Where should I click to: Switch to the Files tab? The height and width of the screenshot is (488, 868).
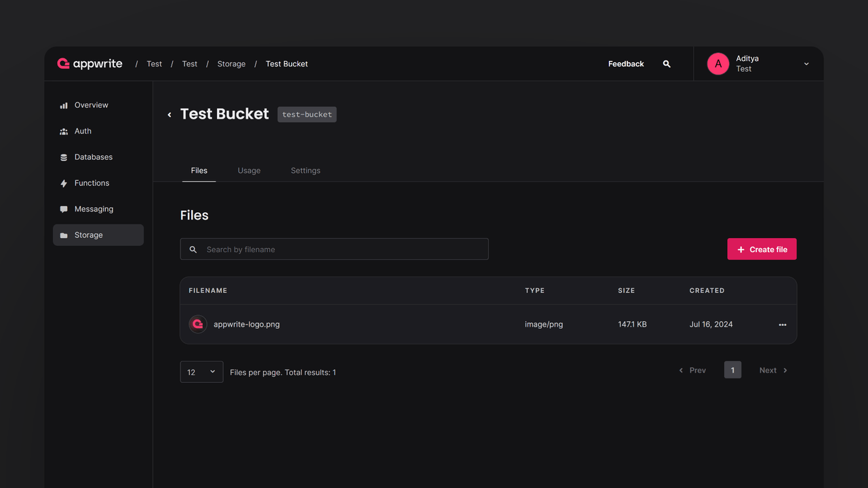click(x=199, y=171)
